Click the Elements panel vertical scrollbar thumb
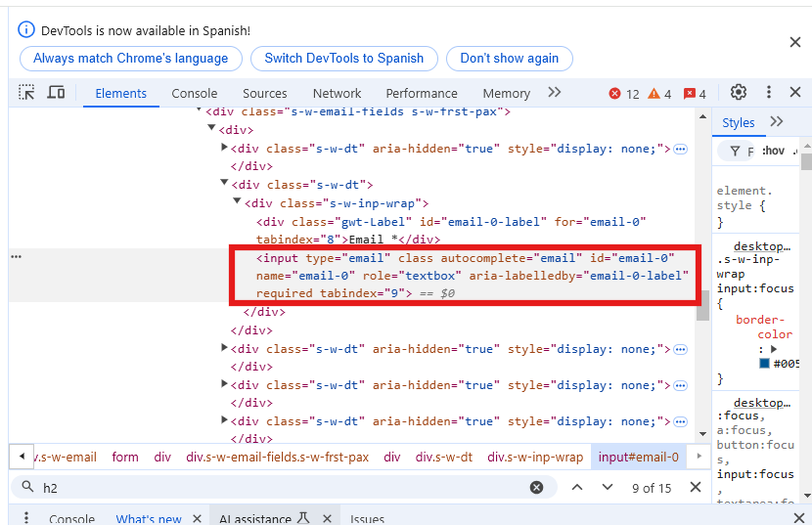812x525 pixels. pos(702,305)
